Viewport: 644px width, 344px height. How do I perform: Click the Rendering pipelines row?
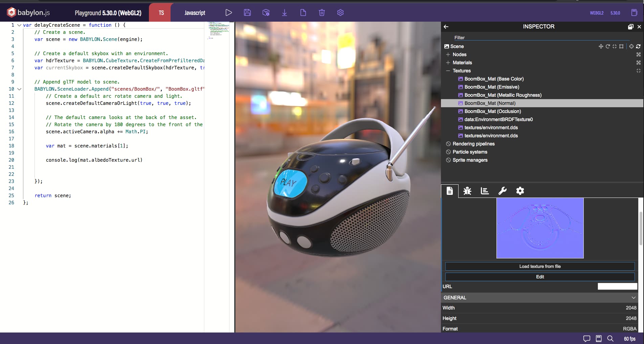(x=473, y=144)
